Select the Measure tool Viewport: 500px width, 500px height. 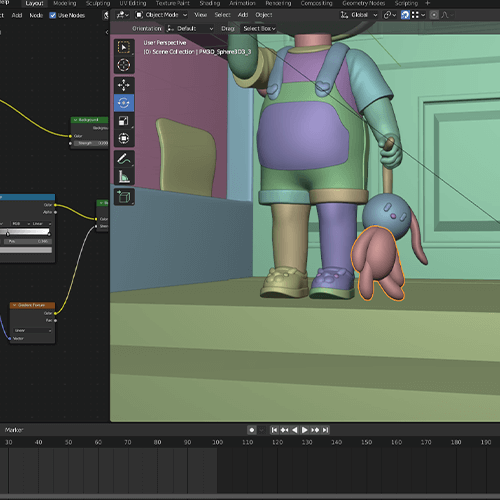124,176
